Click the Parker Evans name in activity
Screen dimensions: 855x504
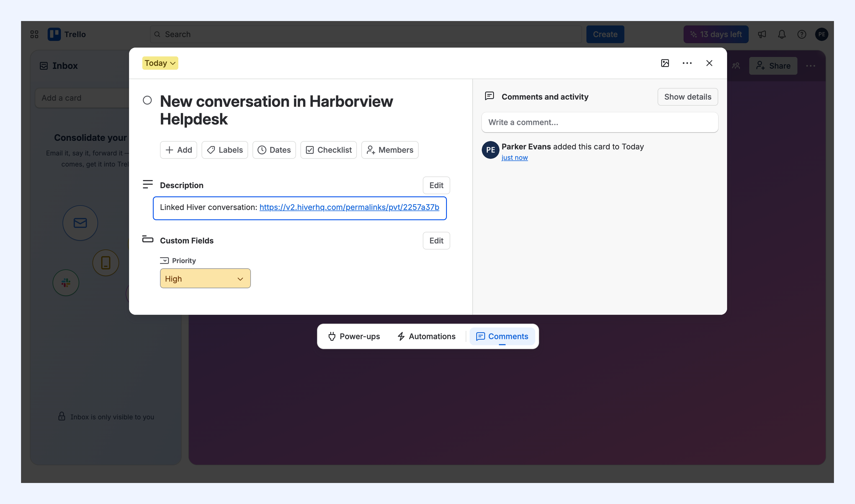[x=526, y=146]
